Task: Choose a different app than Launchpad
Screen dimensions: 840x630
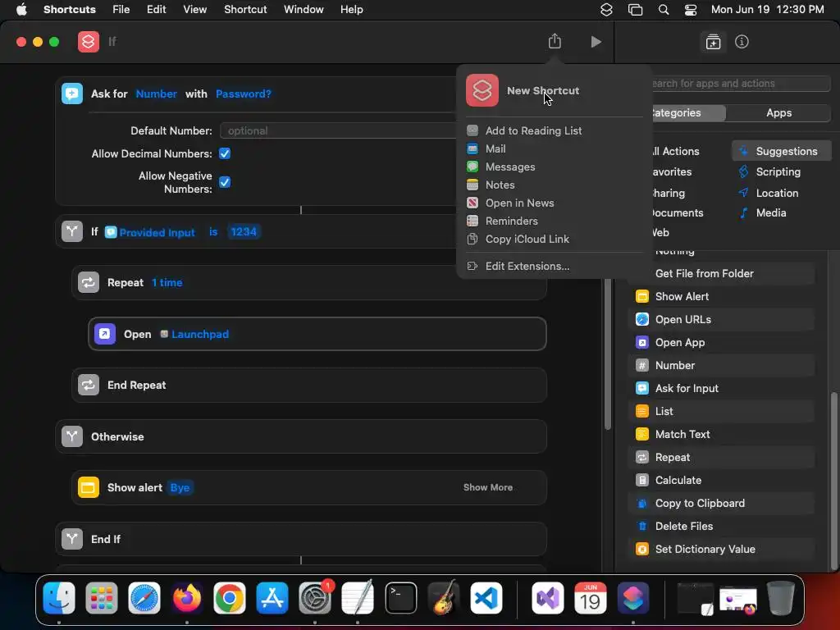Action: (194, 334)
